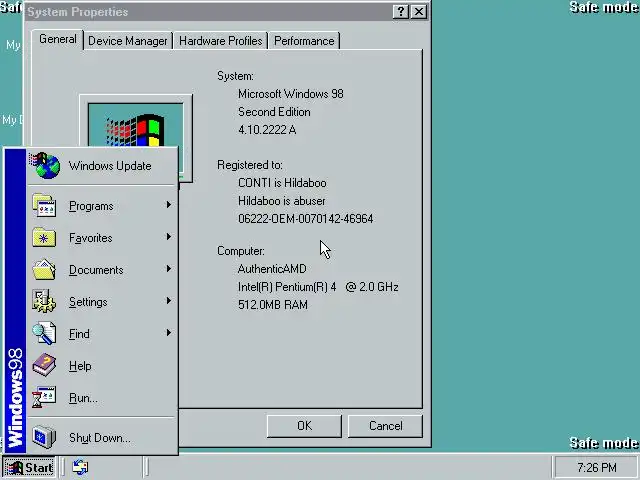Screen dimensions: 640x480
Task: Click the question mark help button in title bar
Action: point(401,12)
